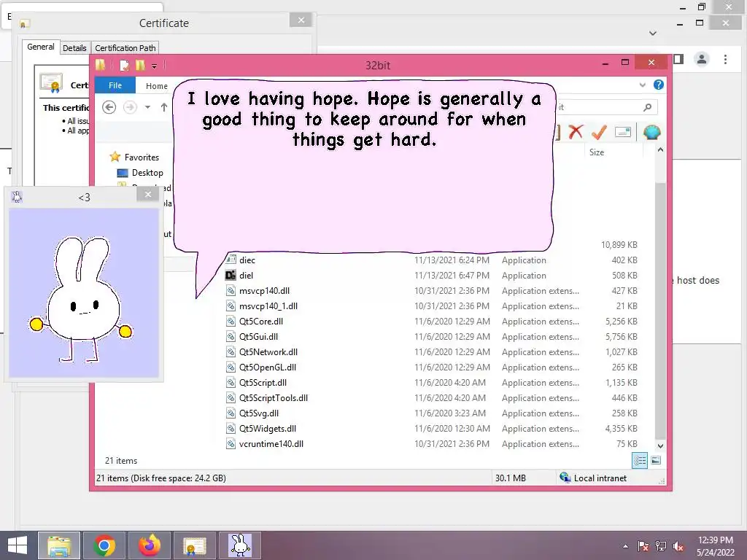The width and height of the screenshot is (747, 560).
Task: Click the scroll up arrow of the file list
Action: click(660, 149)
